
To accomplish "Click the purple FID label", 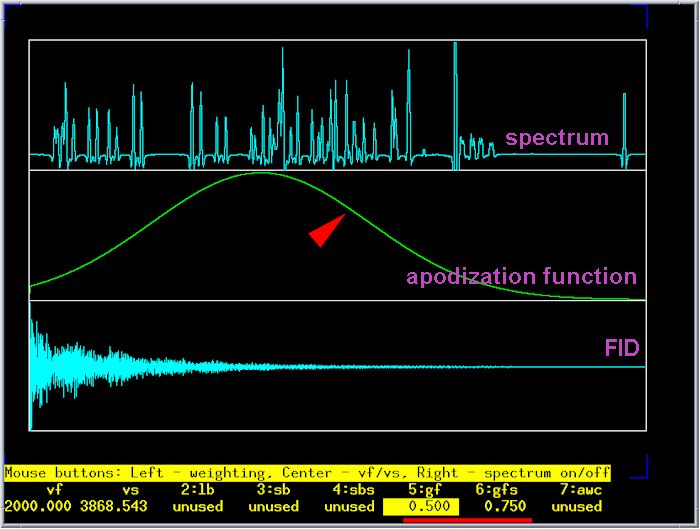I will (x=622, y=348).
